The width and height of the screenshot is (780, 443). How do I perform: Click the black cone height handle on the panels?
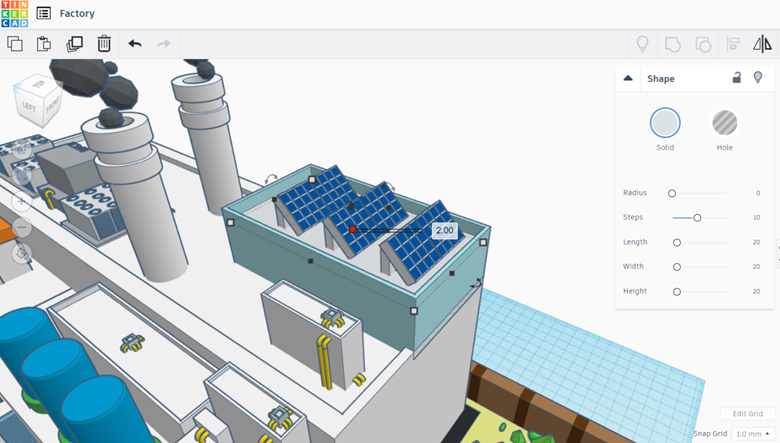[x=352, y=205]
